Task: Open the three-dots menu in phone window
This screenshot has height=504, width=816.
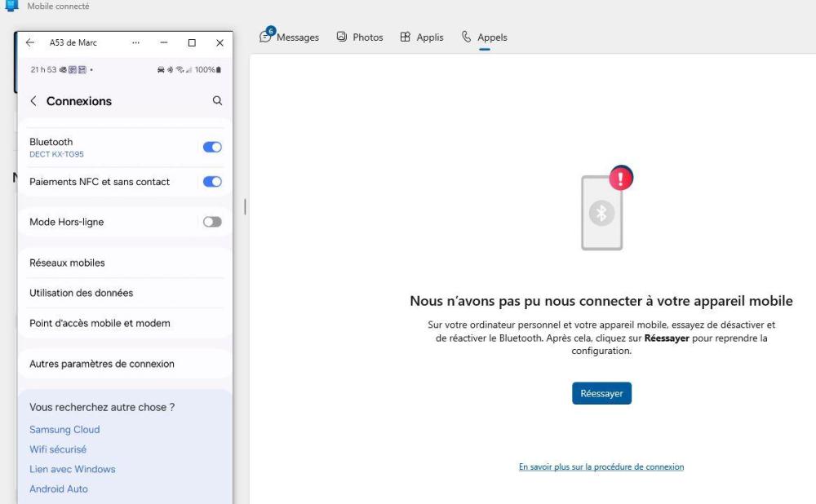Action: (x=135, y=43)
